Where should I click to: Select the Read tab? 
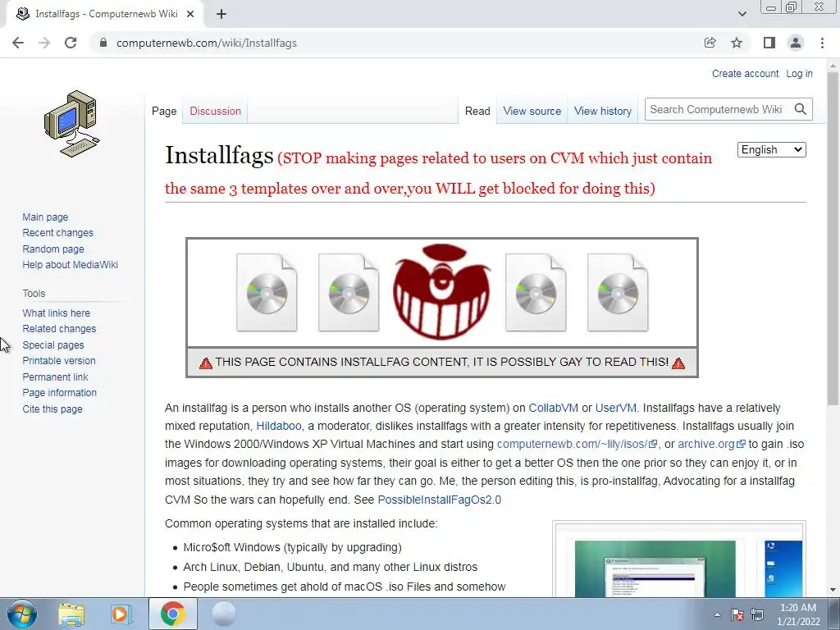pos(477,111)
